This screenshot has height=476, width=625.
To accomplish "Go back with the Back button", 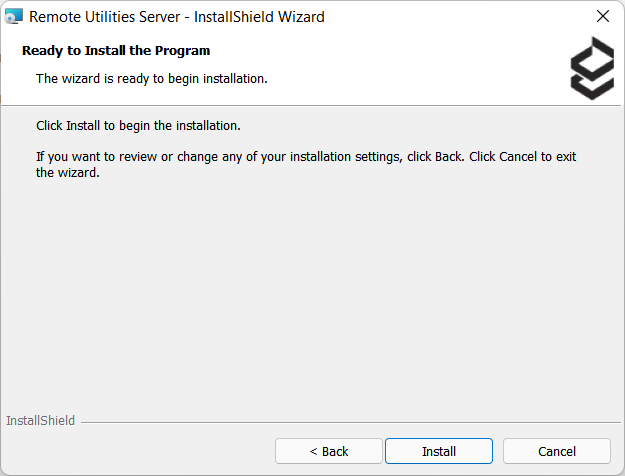I will coord(329,451).
